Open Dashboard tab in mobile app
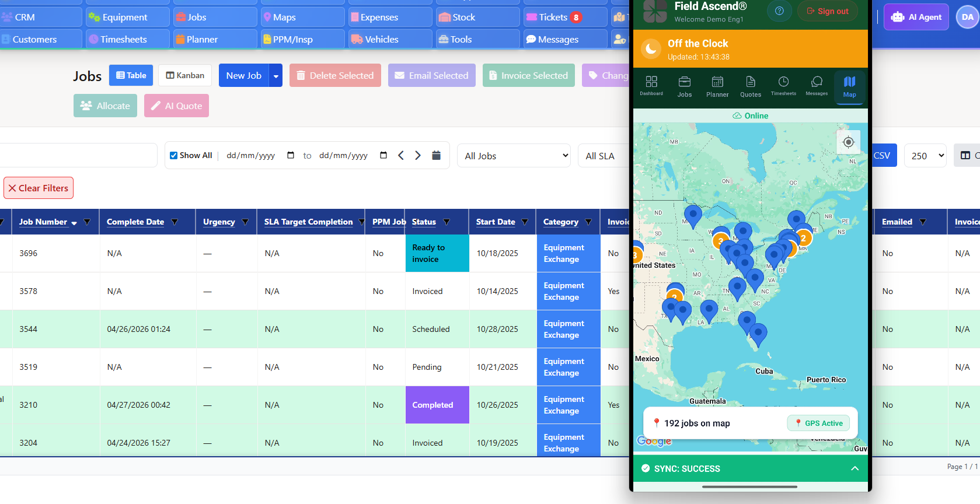The image size is (980, 504). pos(651,86)
